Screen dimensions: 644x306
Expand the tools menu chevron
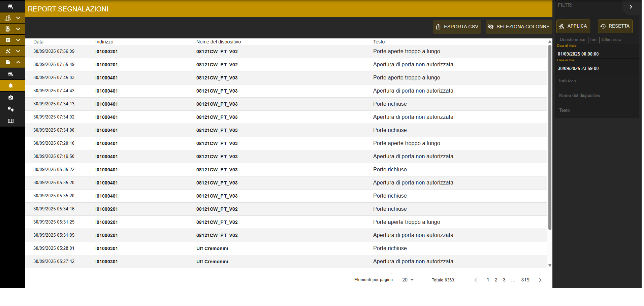(18, 51)
